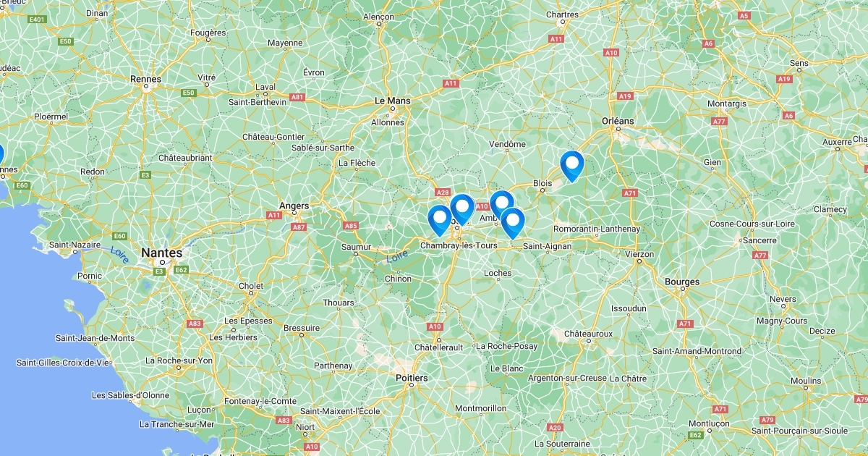Image resolution: width=868 pixels, height=456 pixels.
Task: Select the A71 shield near Vierzon
Action: (629, 193)
